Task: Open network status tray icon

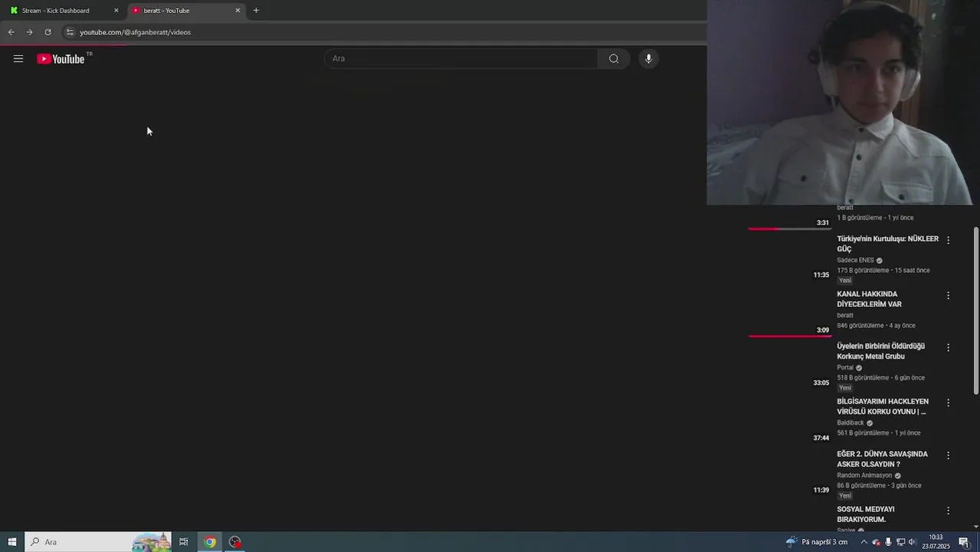Action: click(900, 542)
